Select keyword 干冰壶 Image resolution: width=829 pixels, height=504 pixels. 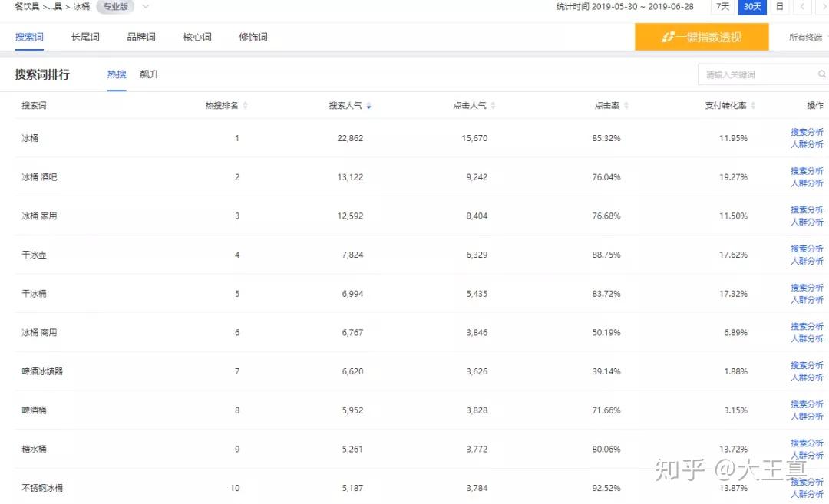click(x=34, y=255)
